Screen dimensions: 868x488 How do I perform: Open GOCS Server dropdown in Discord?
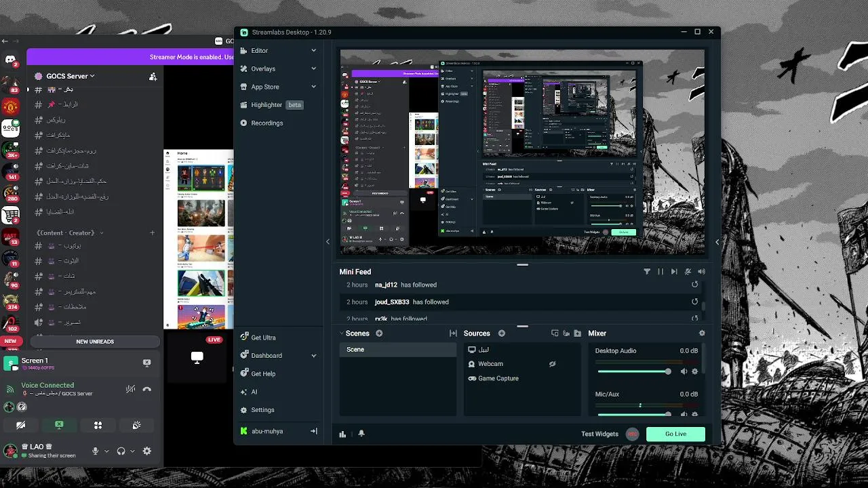pyautogui.click(x=71, y=76)
